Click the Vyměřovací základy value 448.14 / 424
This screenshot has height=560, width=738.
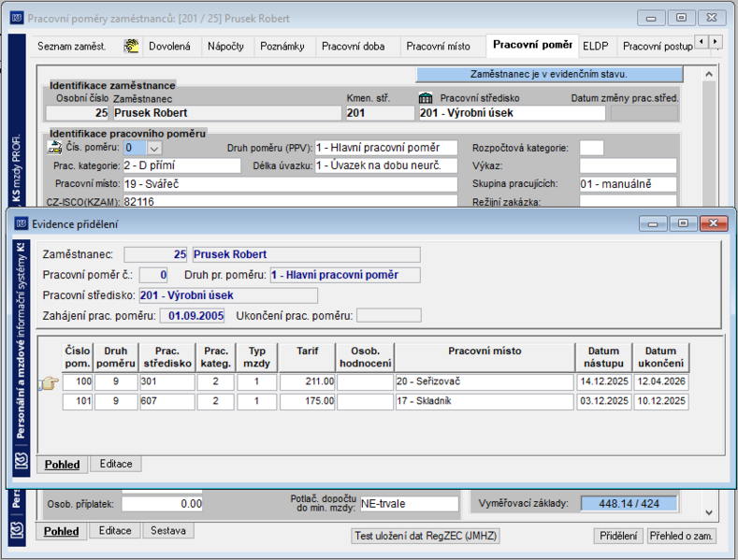[x=629, y=504]
